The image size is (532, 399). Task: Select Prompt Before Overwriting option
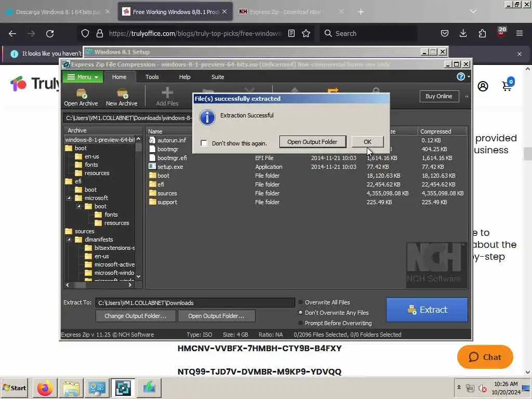click(301, 323)
